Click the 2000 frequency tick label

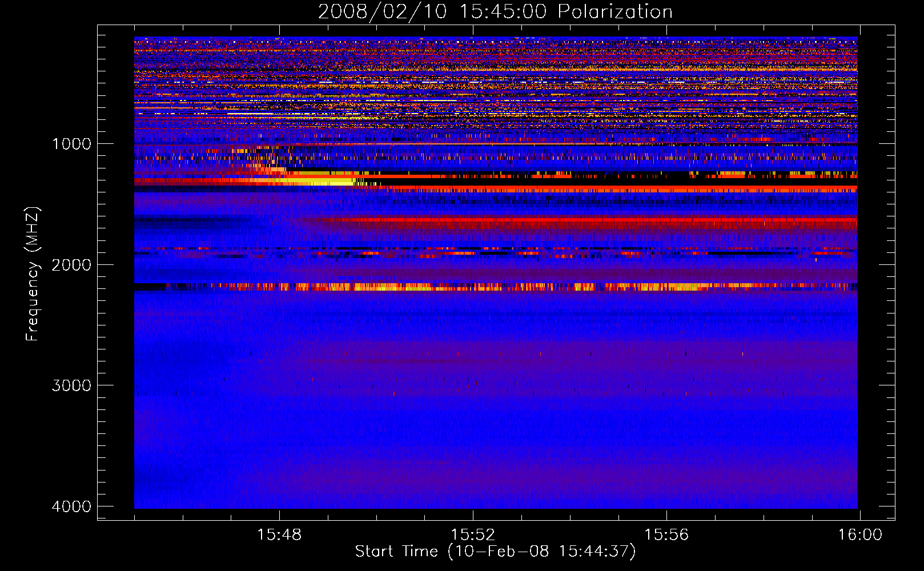point(71,265)
